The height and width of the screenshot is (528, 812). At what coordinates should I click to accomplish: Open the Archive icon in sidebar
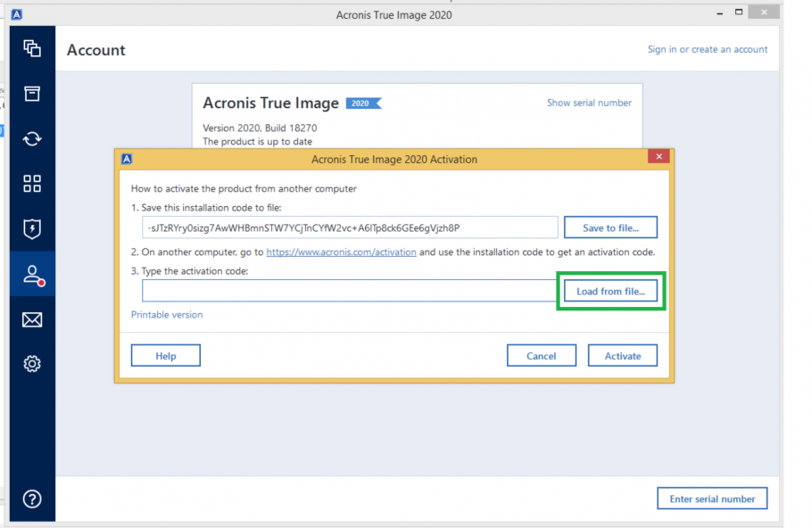(32, 94)
